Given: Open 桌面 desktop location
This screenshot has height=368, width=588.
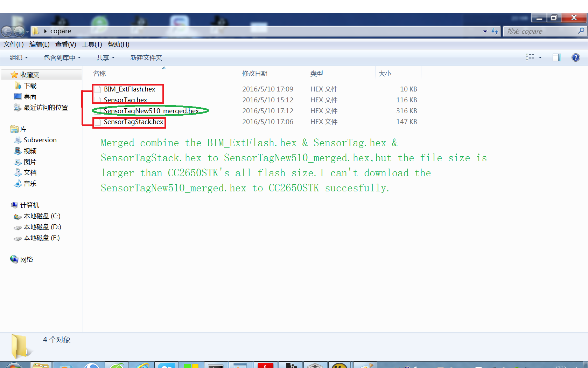Looking at the screenshot, I should [x=30, y=96].
